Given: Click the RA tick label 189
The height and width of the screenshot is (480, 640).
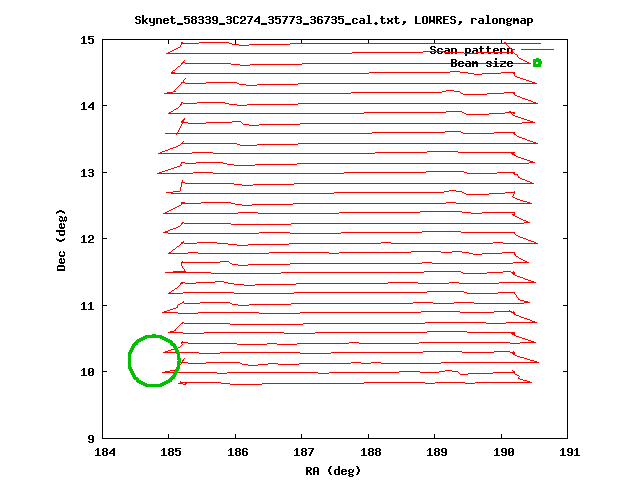Looking at the screenshot, I should [437, 452].
